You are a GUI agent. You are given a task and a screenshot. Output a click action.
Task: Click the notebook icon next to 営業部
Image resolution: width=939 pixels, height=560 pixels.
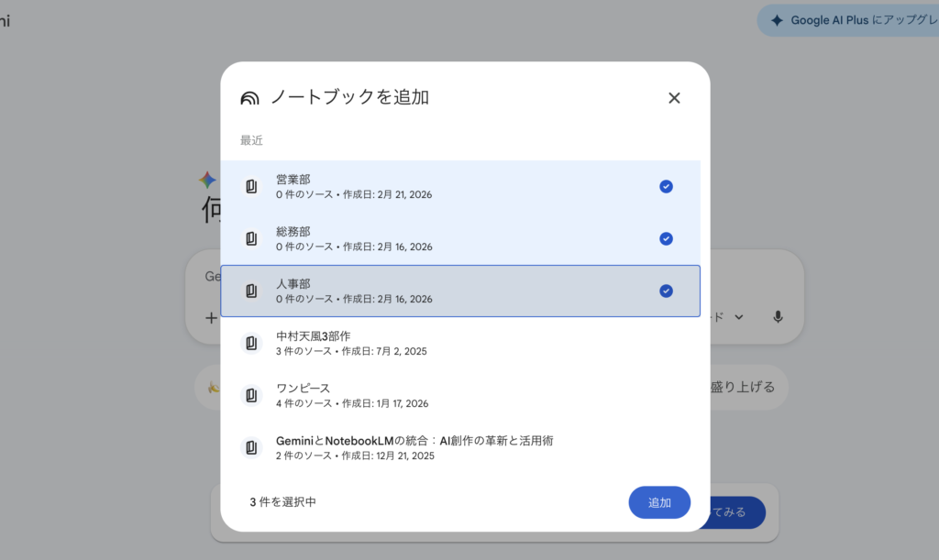[249, 186]
